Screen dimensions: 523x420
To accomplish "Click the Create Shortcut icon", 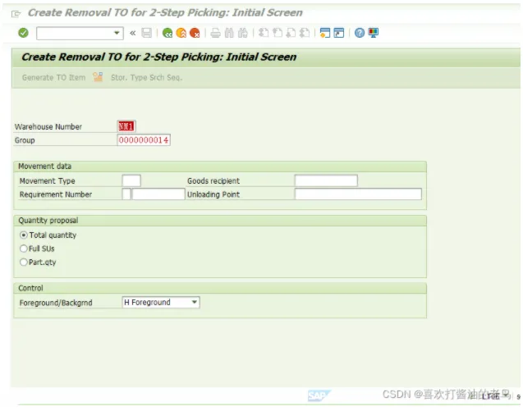I will coord(339,33).
